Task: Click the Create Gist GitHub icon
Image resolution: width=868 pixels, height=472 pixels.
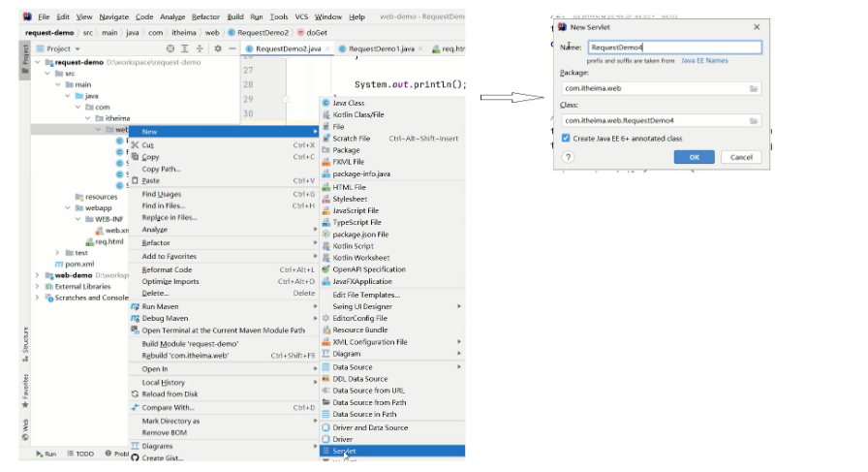Action: [135, 457]
